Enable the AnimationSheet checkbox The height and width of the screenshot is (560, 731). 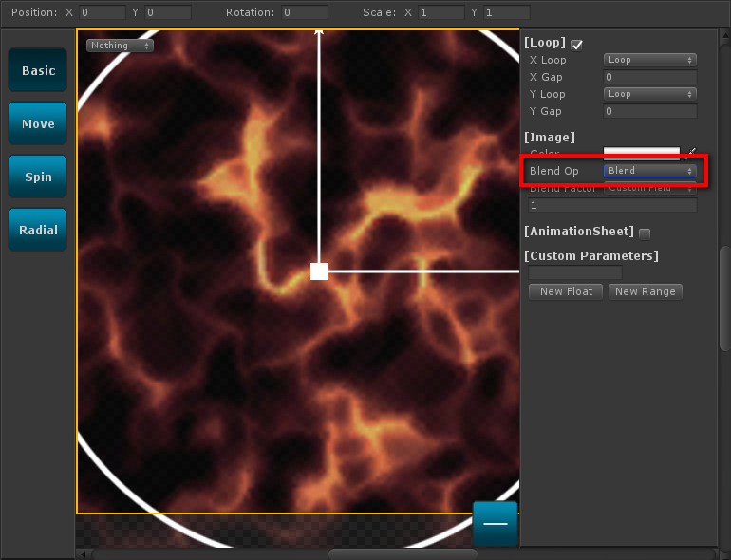click(x=645, y=233)
